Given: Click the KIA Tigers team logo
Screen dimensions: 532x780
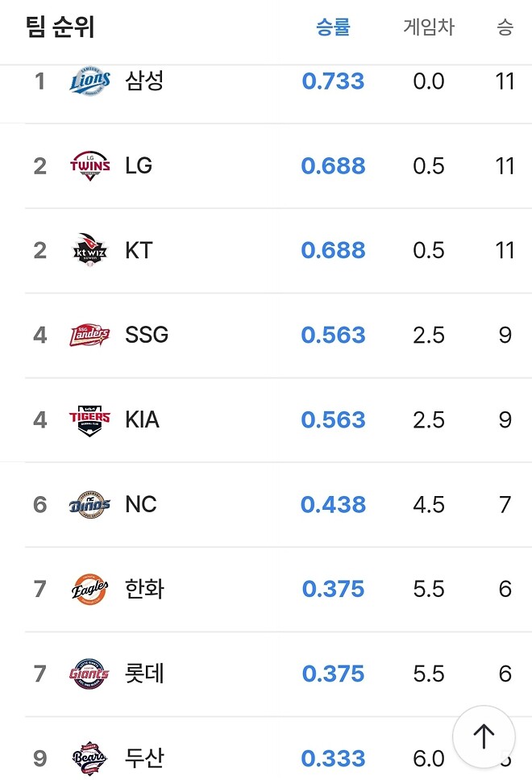Looking at the screenshot, I should (x=89, y=419).
